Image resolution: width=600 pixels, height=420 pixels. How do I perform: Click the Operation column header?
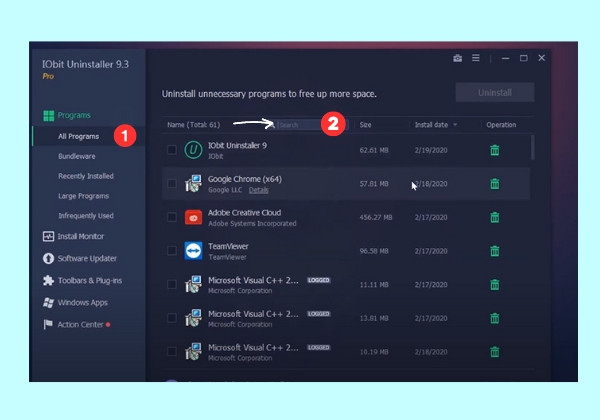click(x=501, y=125)
